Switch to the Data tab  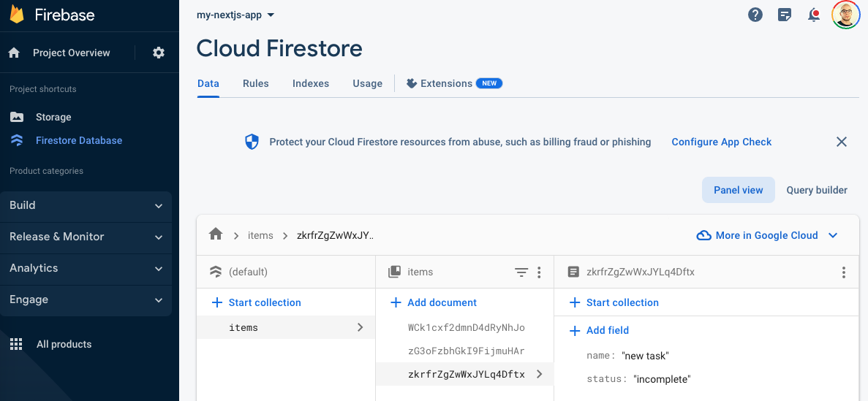click(208, 83)
